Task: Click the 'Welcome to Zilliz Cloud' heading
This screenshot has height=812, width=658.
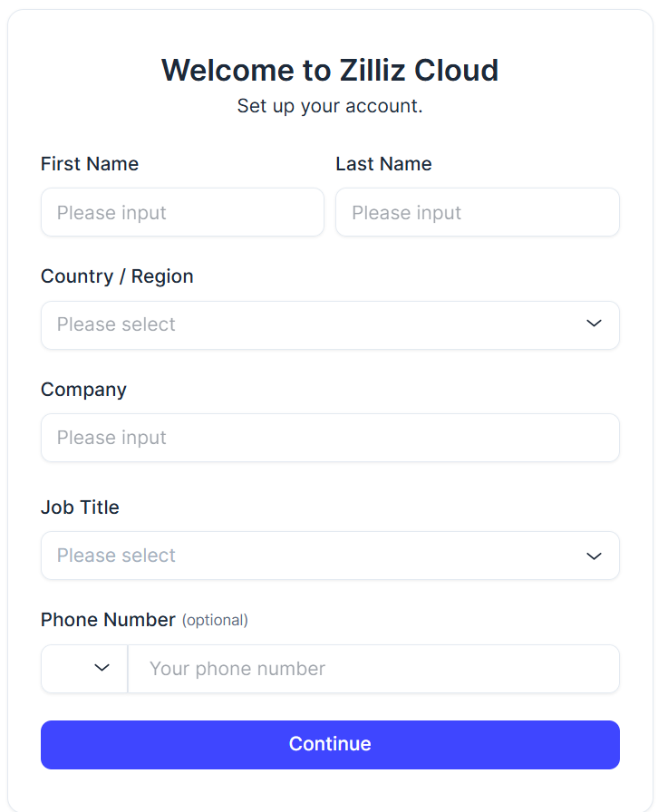Action: point(330,70)
